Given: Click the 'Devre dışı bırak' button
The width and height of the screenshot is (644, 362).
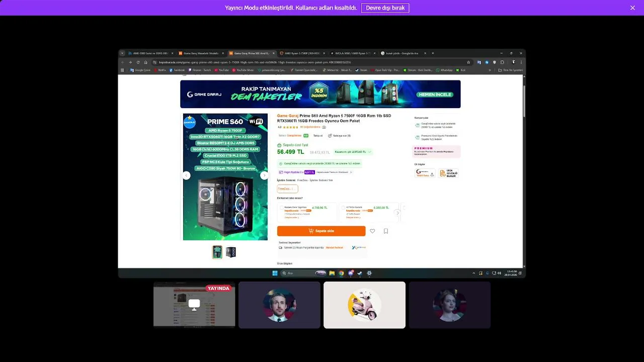Looking at the screenshot, I should point(385,8).
